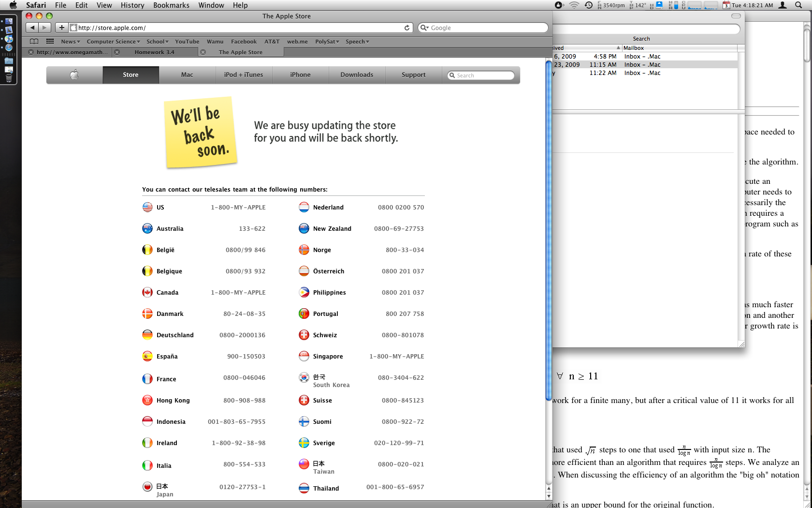Click the Thailand flag icon
The image size is (812, 508).
pyautogui.click(x=304, y=488)
